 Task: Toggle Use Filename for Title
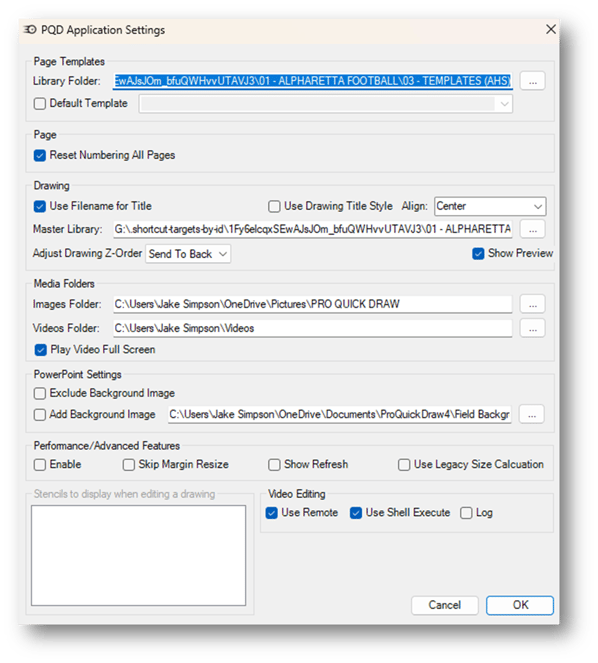40,206
